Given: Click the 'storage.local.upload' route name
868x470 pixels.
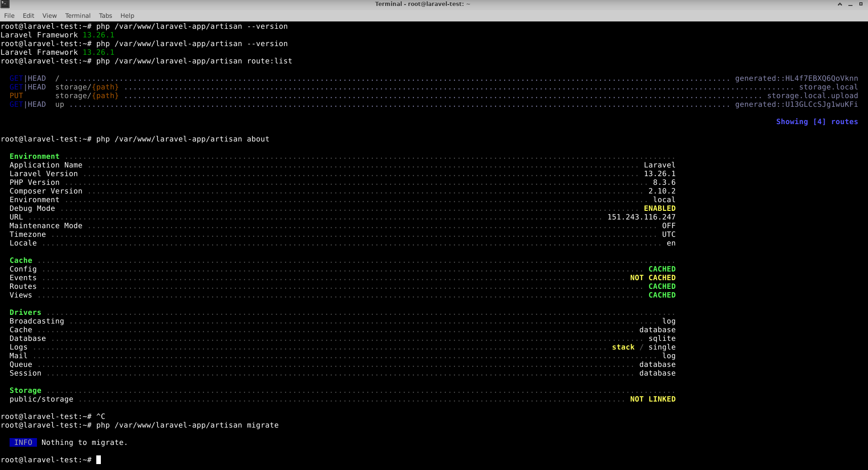Looking at the screenshot, I should [812, 96].
